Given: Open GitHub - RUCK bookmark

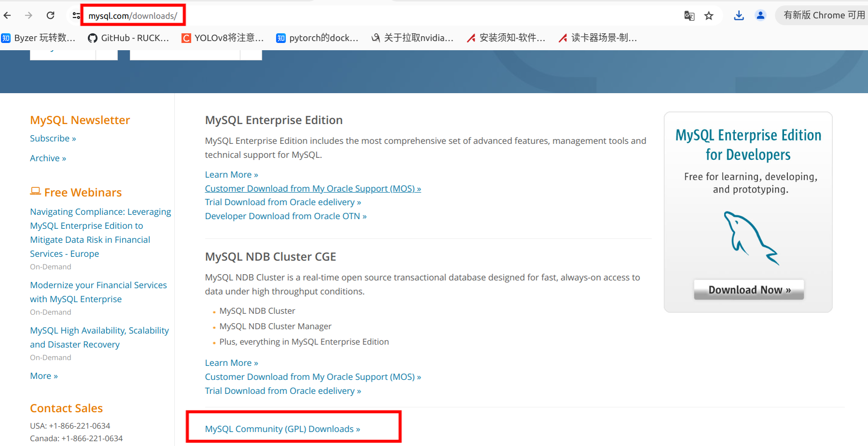Looking at the screenshot, I should click(x=128, y=38).
